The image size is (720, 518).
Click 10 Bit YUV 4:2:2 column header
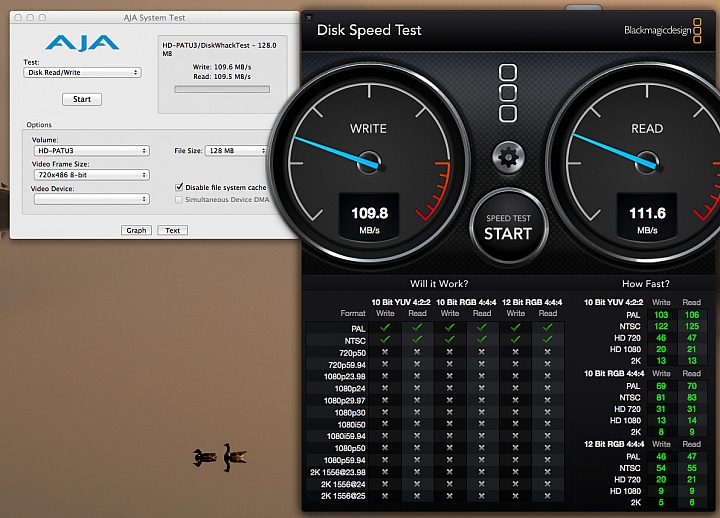click(401, 302)
